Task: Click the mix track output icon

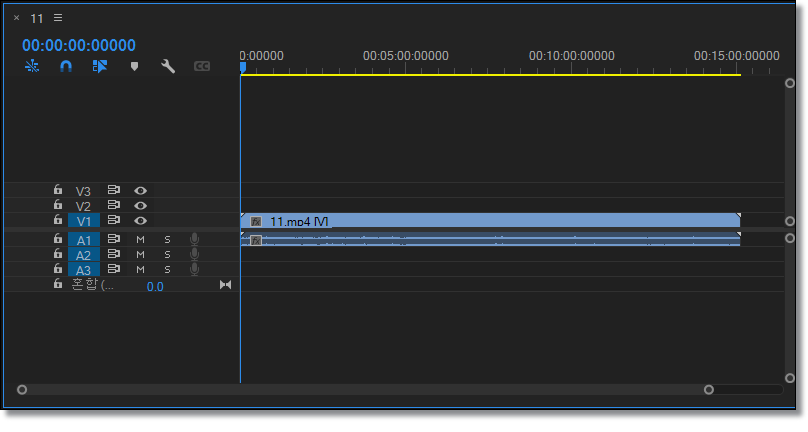Action: (x=225, y=285)
